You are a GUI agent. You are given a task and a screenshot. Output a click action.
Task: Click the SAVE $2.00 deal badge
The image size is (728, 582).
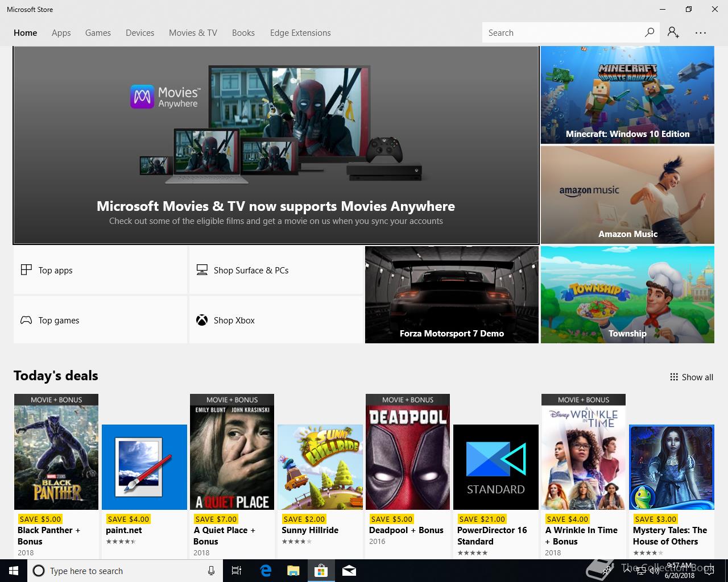[304, 519]
